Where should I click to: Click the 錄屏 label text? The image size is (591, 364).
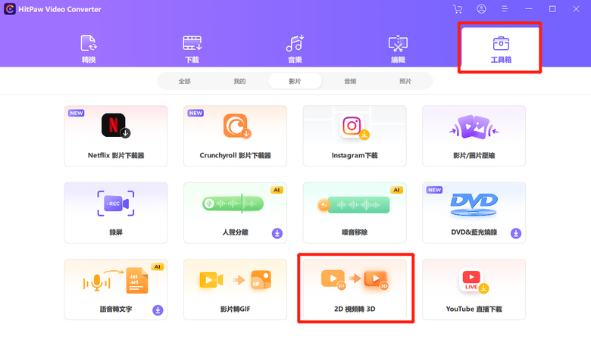point(116,232)
